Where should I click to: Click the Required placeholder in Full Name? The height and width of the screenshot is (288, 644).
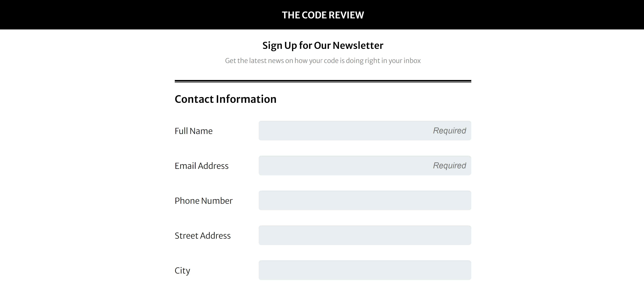449,131
